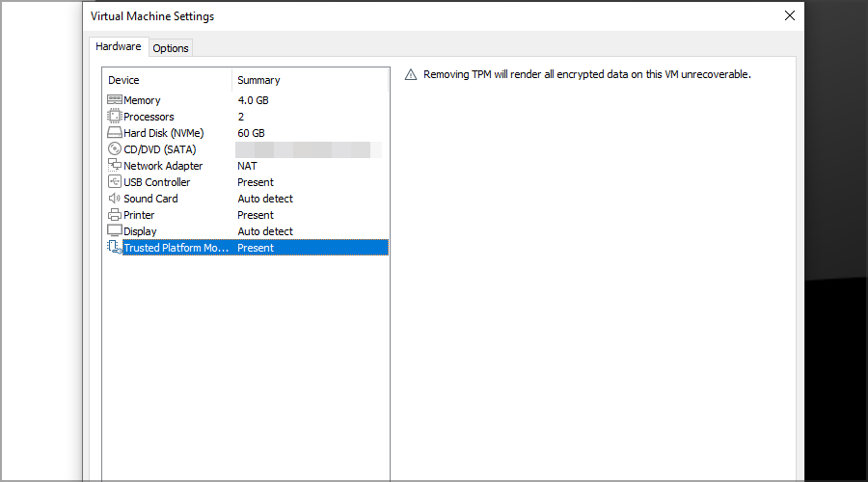868x482 pixels.
Task: Switch to the Options tab
Action: (x=171, y=48)
